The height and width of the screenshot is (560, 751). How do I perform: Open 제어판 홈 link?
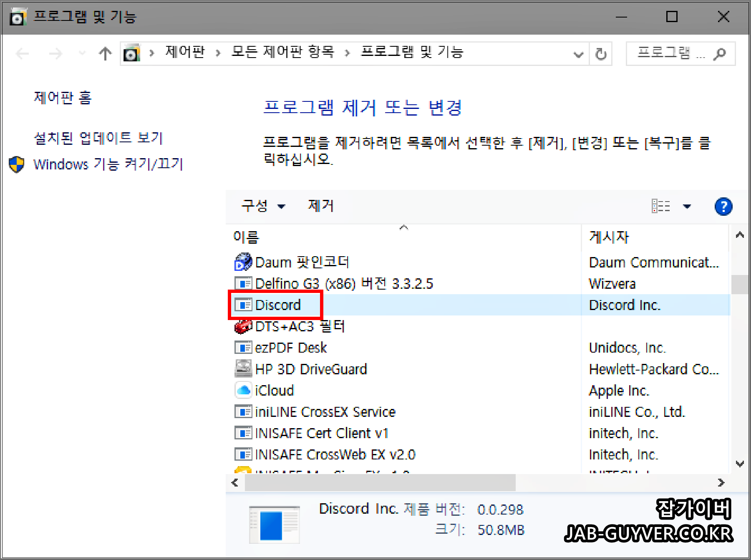tap(63, 98)
